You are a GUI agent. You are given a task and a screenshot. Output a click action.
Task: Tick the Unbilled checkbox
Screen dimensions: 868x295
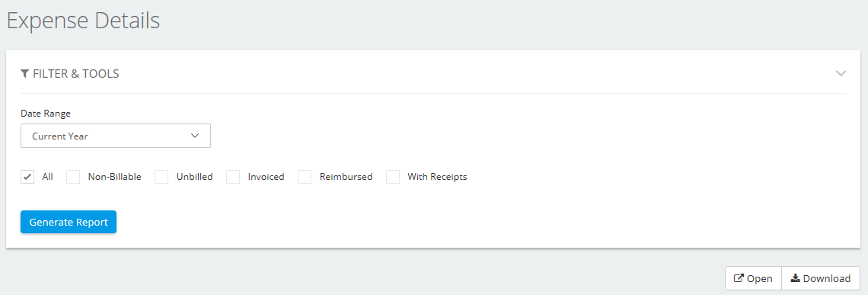(x=161, y=177)
